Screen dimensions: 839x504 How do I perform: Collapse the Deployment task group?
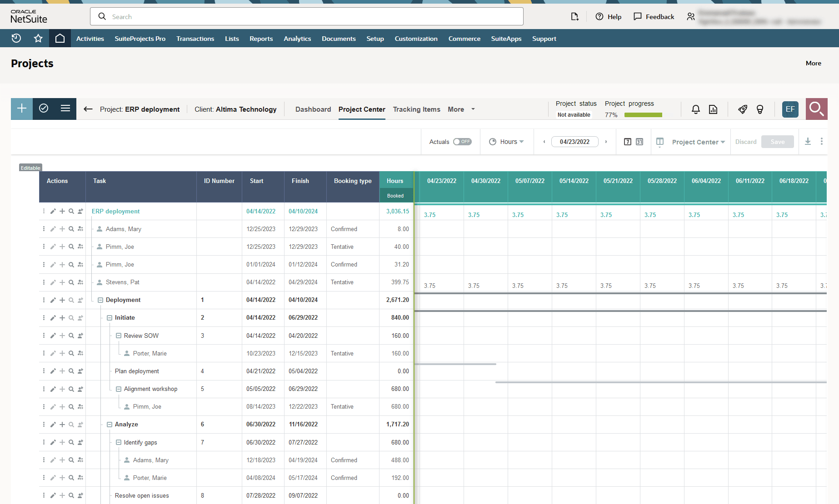point(100,300)
